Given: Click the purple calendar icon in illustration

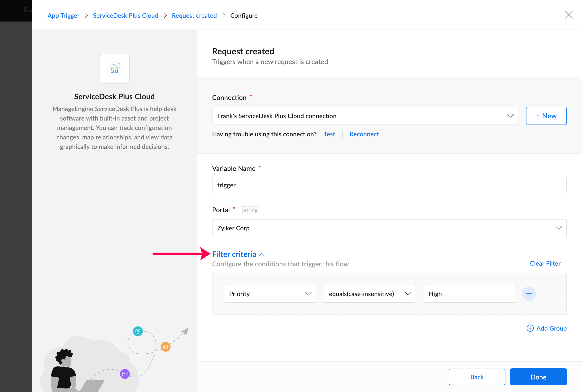Looking at the screenshot, I should point(125,374).
